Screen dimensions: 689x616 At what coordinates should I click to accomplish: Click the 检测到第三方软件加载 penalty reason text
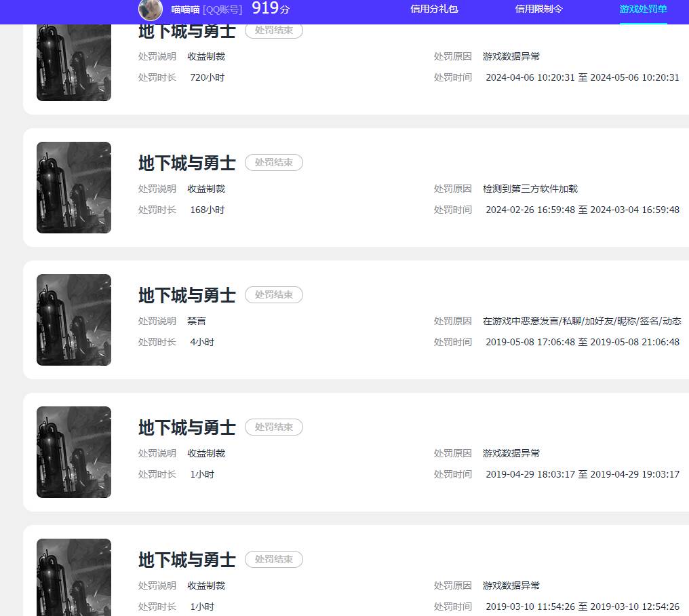pos(530,189)
